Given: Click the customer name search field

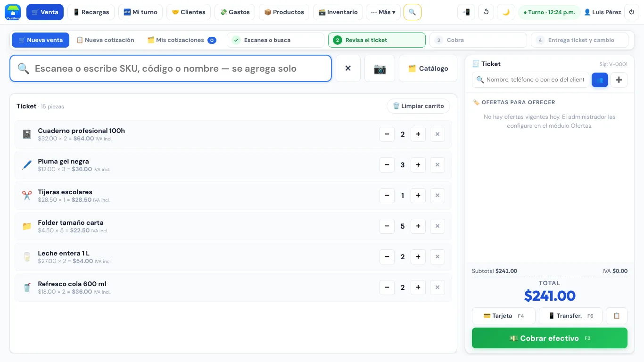Looking at the screenshot, I should pyautogui.click(x=530, y=80).
